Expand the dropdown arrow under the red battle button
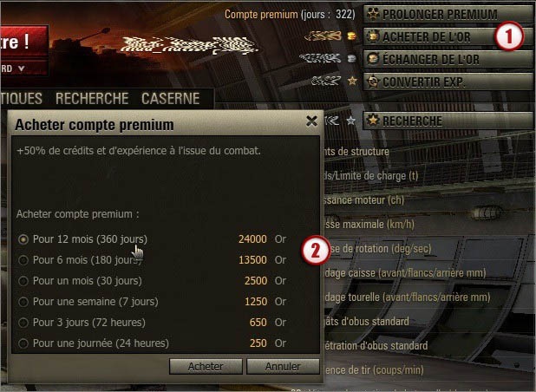This screenshot has height=392, width=536. coord(21,69)
